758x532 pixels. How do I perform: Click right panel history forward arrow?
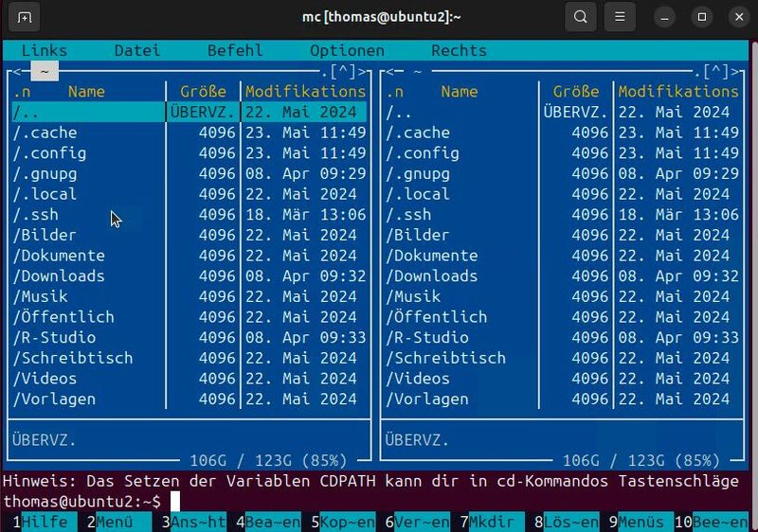735,72
